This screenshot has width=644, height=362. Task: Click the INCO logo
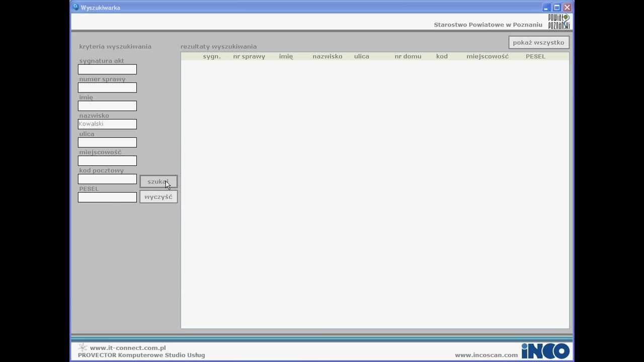545,351
